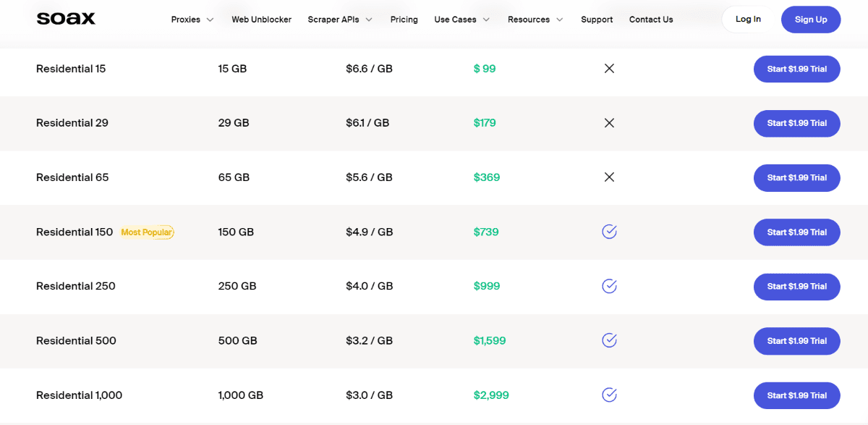Open the Contact Us page
This screenshot has width=868, height=425.
pyautogui.click(x=651, y=20)
